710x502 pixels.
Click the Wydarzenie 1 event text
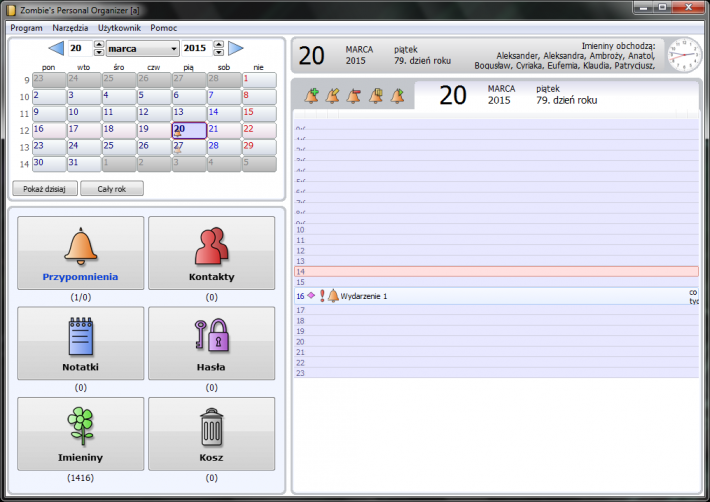pos(364,296)
